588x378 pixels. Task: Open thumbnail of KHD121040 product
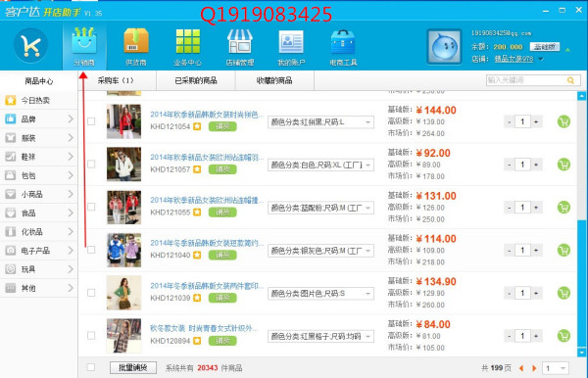pyautogui.click(x=123, y=251)
